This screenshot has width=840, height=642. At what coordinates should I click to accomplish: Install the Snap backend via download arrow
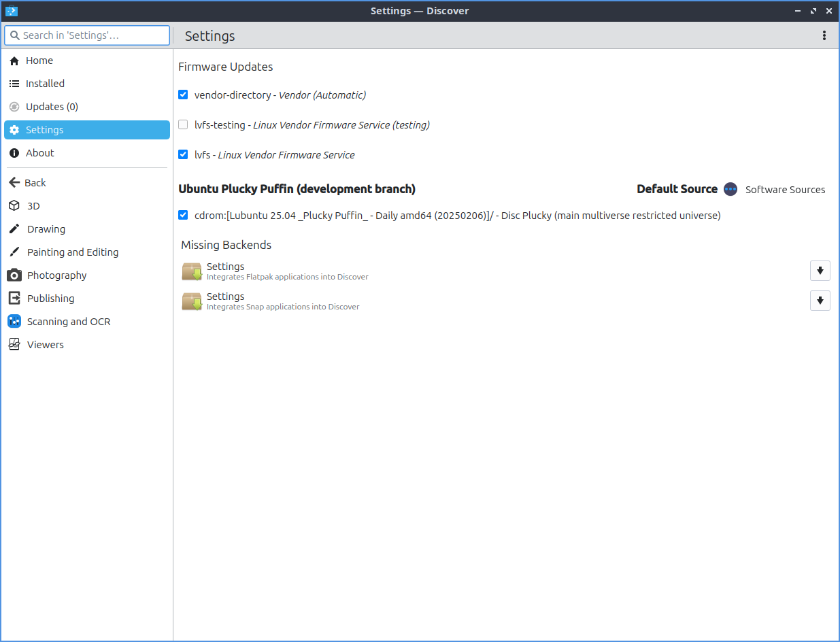[x=820, y=301]
